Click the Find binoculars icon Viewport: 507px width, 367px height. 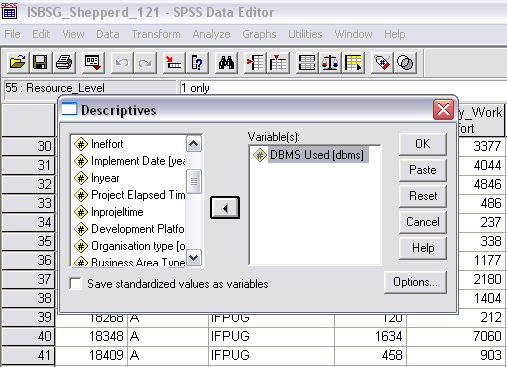(226, 62)
